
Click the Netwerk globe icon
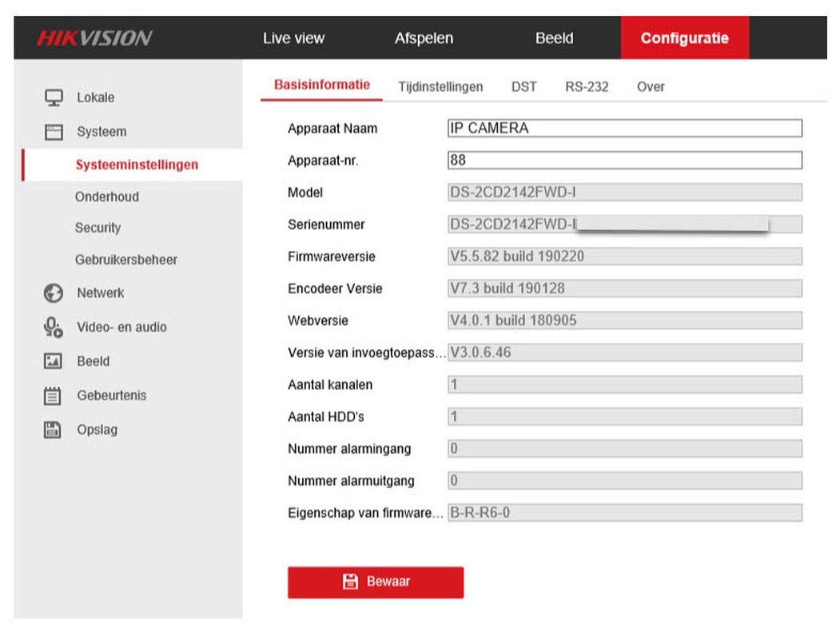(54, 293)
